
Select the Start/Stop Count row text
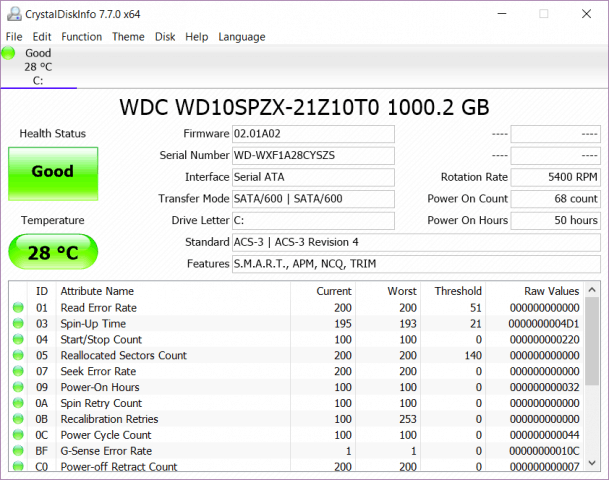click(x=101, y=340)
